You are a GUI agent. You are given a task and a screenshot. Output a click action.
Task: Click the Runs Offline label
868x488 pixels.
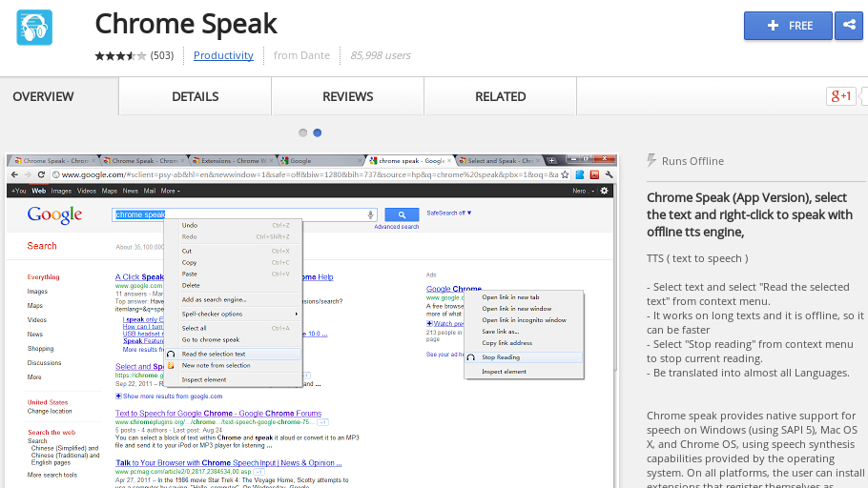pyautogui.click(x=692, y=161)
